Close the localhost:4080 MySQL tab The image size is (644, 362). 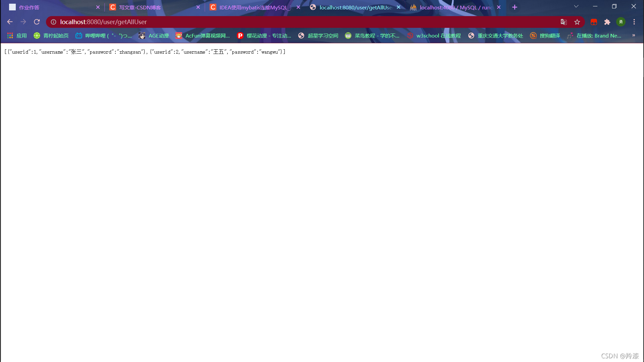tap(499, 7)
